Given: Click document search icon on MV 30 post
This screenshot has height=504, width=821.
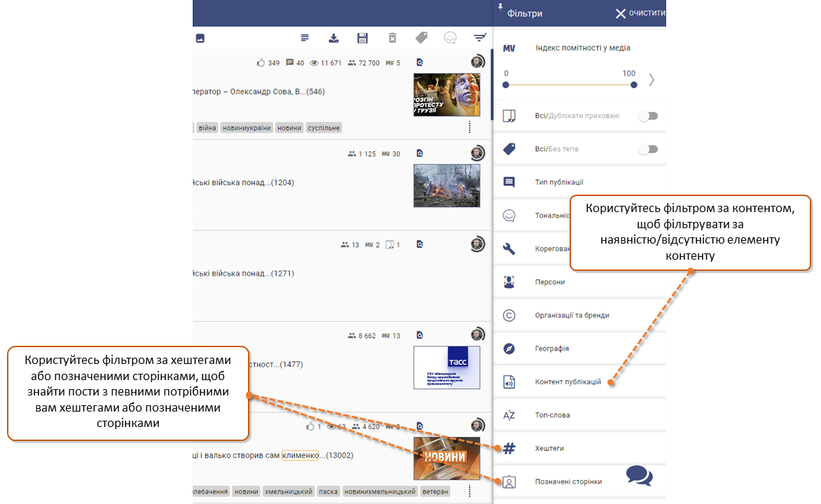Looking at the screenshot, I should click(420, 153).
